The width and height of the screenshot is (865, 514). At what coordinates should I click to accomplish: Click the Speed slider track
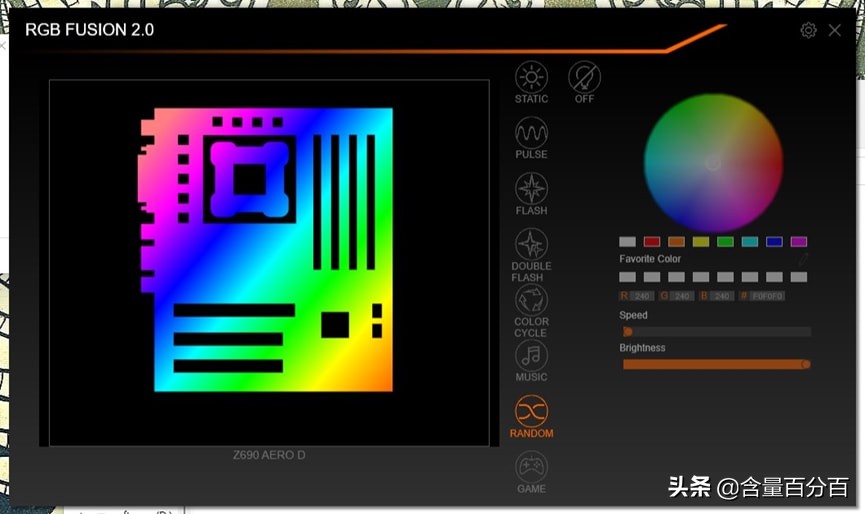(715, 332)
